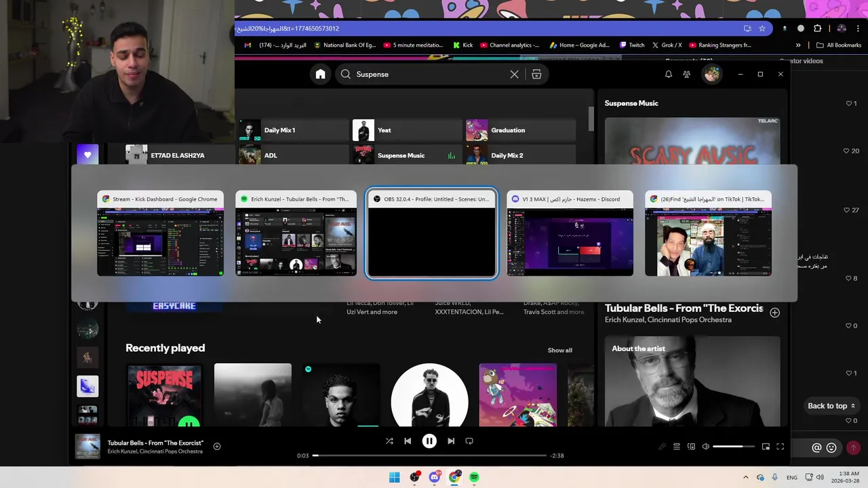Open Graduation cover in Recently played
Viewport: 868px width, 488px height.
tap(518, 395)
